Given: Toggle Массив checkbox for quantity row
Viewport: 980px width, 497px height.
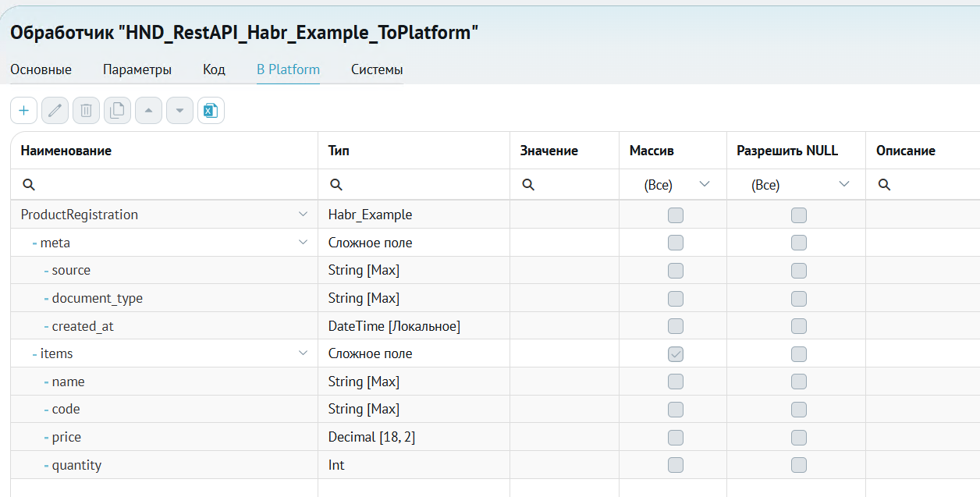Looking at the screenshot, I should tap(676, 466).
